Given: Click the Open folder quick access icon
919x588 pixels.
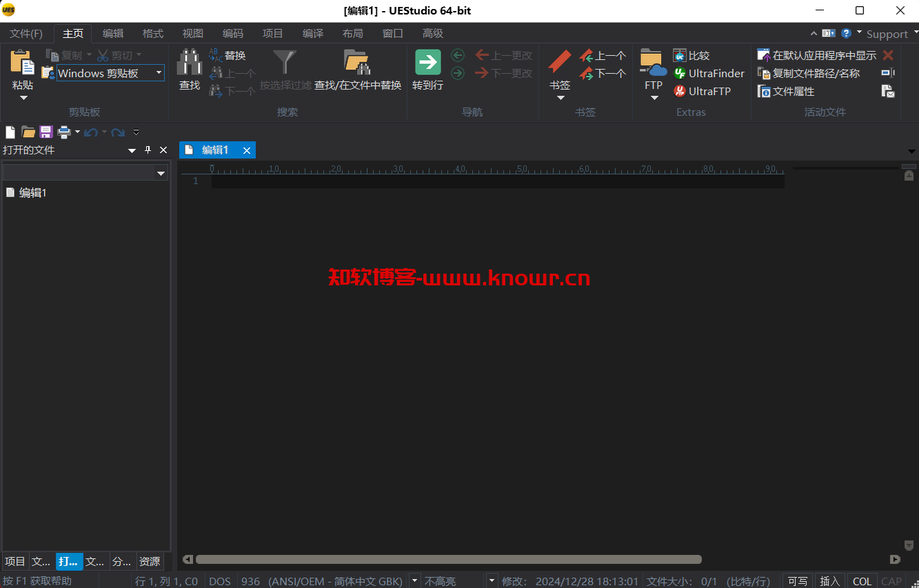Looking at the screenshot, I should tap(28, 132).
